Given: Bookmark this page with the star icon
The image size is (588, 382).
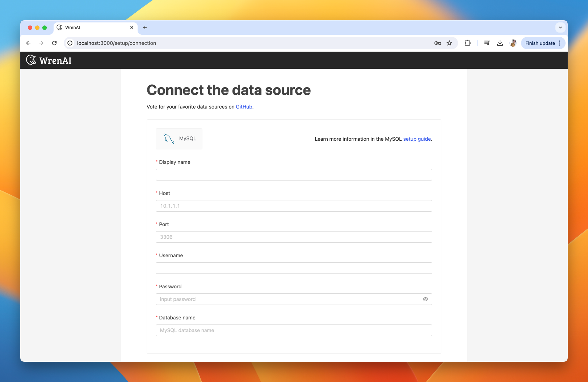Looking at the screenshot, I should (x=449, y=43).
